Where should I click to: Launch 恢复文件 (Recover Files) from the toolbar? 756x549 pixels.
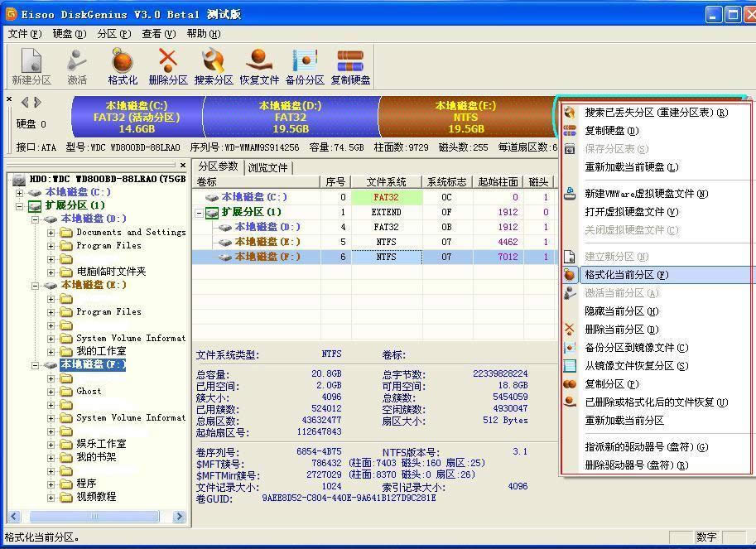point(258,65)
